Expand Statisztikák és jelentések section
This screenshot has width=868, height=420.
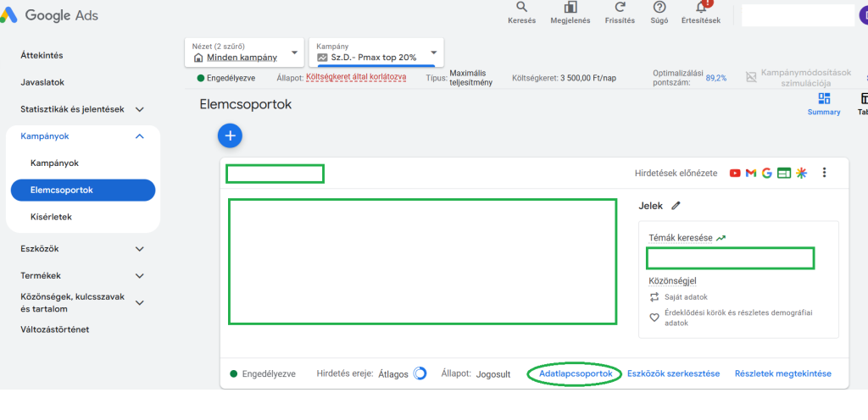(x=140, y=109)
